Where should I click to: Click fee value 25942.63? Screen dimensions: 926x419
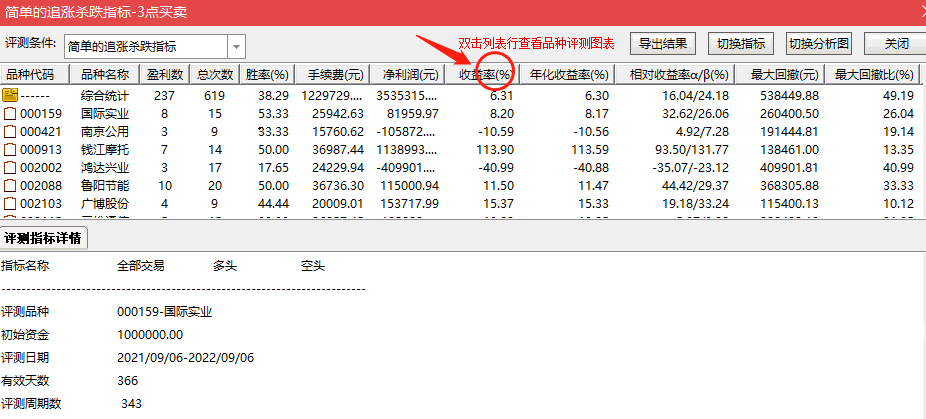tap(338, 113)
